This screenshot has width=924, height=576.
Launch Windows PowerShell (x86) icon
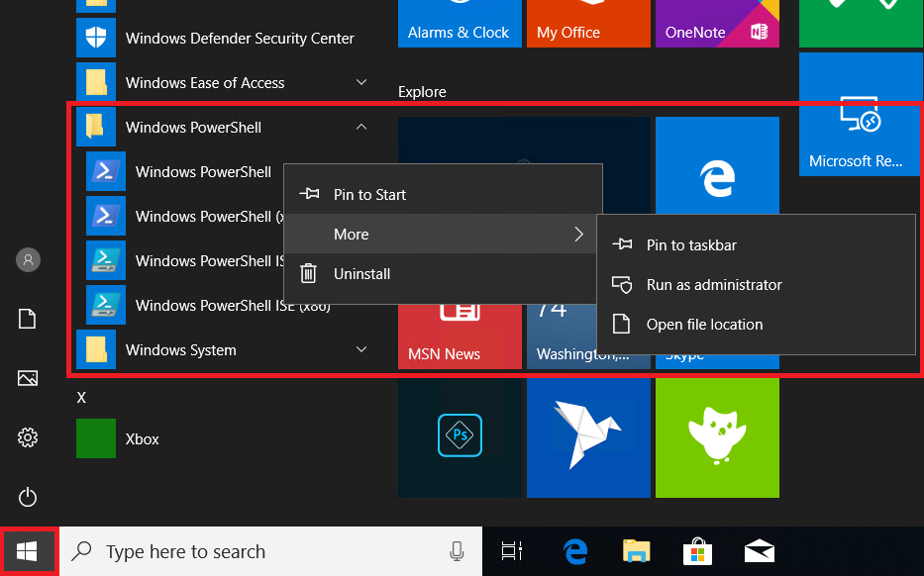[106, 216]
